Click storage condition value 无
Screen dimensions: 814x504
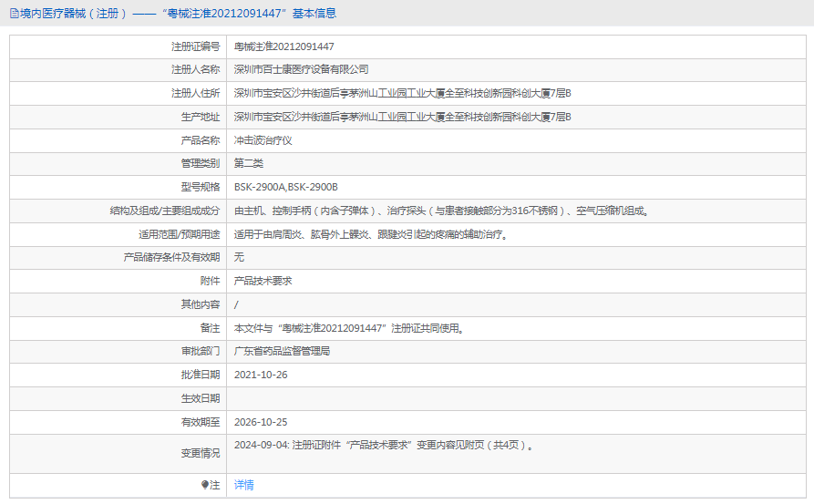(x=239, y=257)
